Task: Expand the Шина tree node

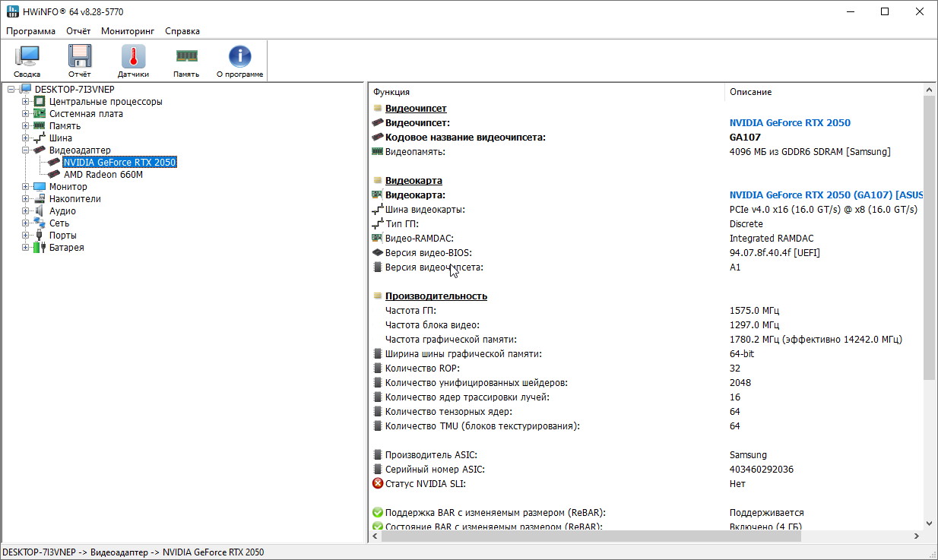Action: coord(25,138)
